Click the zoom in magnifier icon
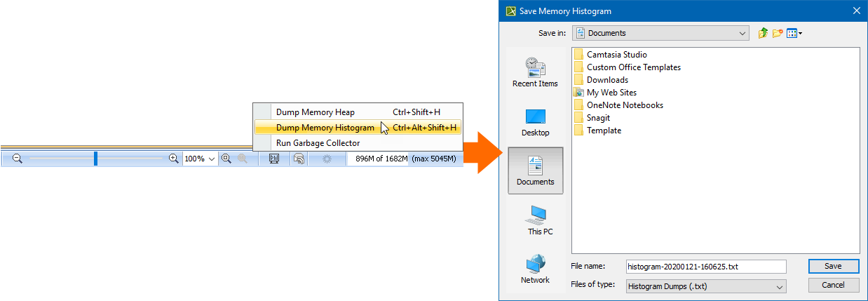This screenshot has height=301, width=868. click(174, 159)
